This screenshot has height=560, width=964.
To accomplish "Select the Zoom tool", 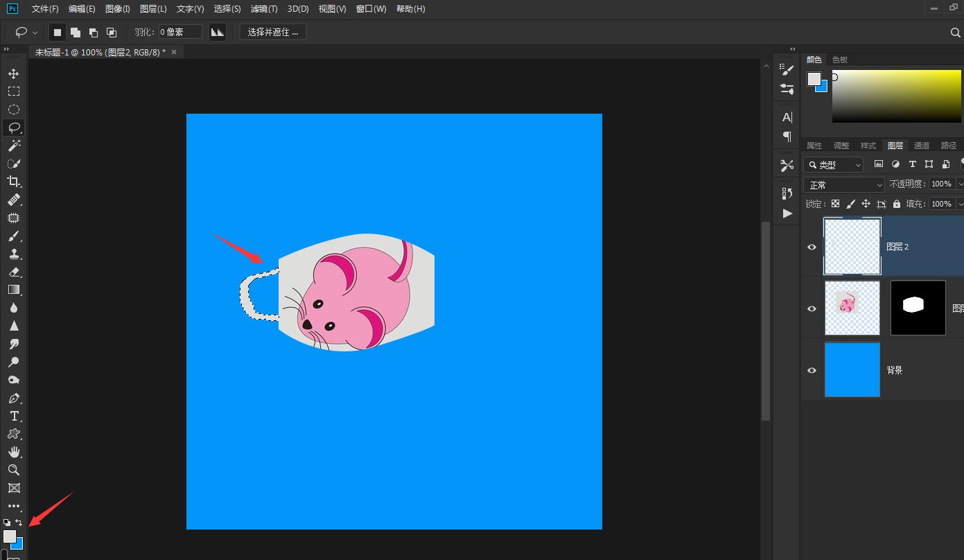I will pyautogui.click(x=14, y=470).
